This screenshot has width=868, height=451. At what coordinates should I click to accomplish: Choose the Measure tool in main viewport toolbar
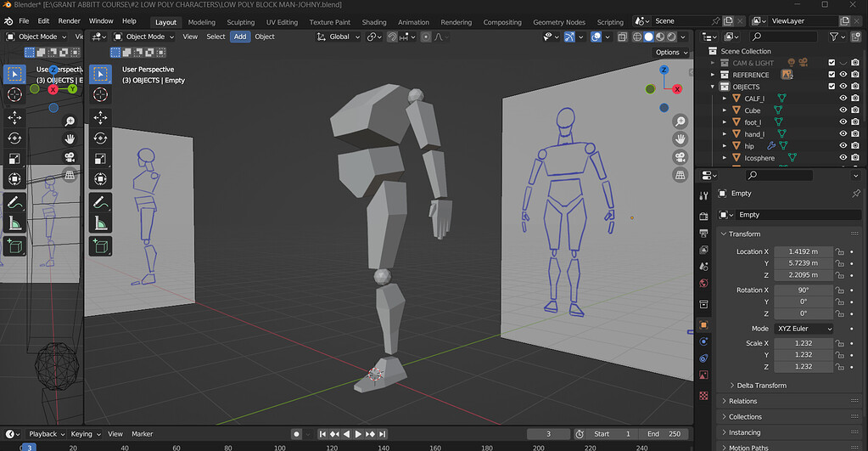click(100, 224)
